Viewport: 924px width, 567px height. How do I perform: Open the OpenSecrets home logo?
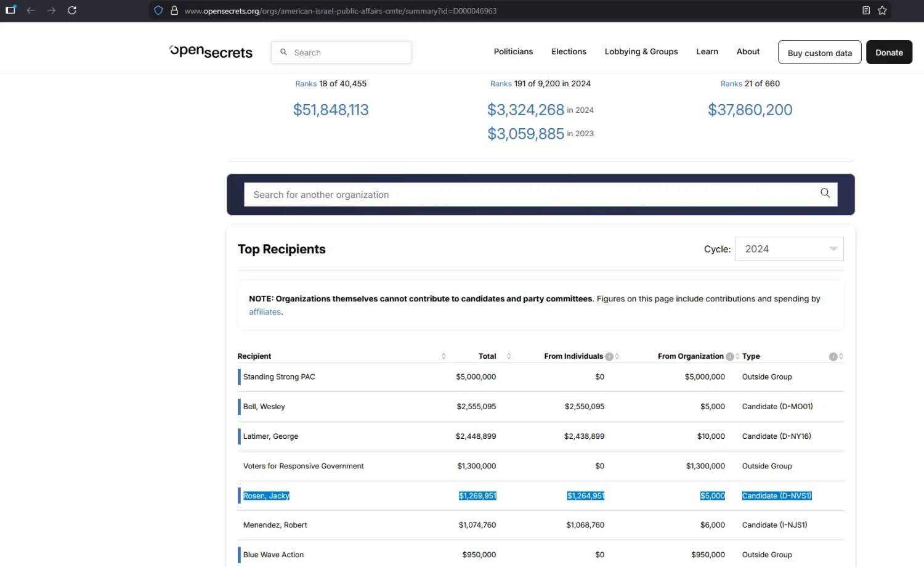point(211,52)
